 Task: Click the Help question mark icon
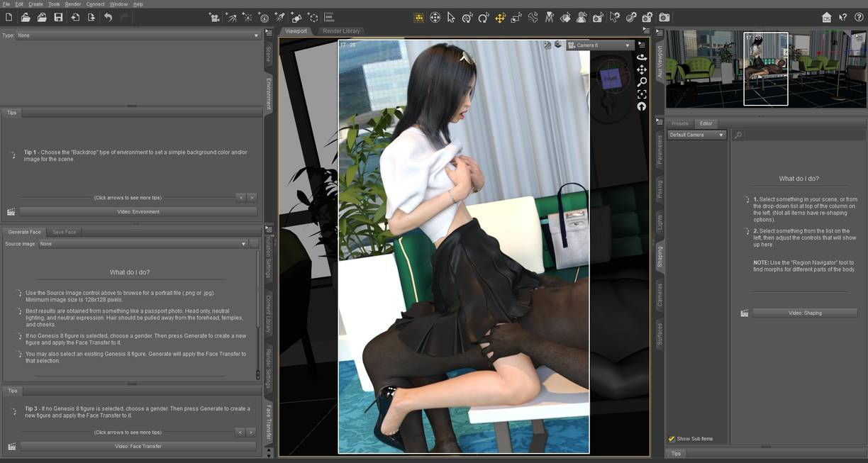tap(859, 18)
